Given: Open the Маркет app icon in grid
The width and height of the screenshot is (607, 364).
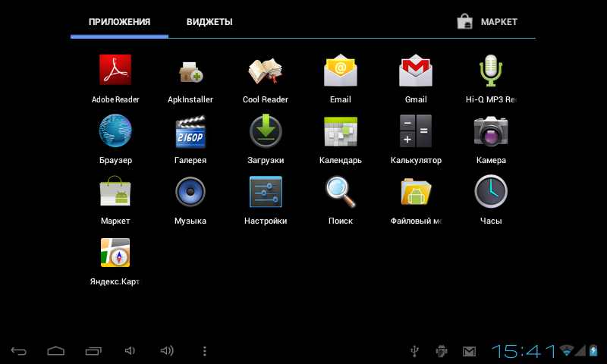Looking at the screenshot, I should (x=115, y=191).
